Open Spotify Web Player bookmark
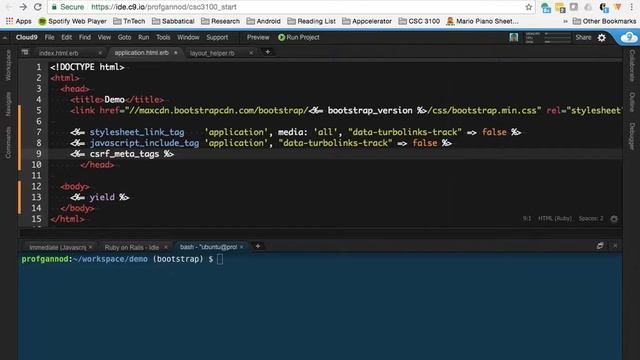The height and width of the screenshot is (360, 640). click(x=72, y=21)
